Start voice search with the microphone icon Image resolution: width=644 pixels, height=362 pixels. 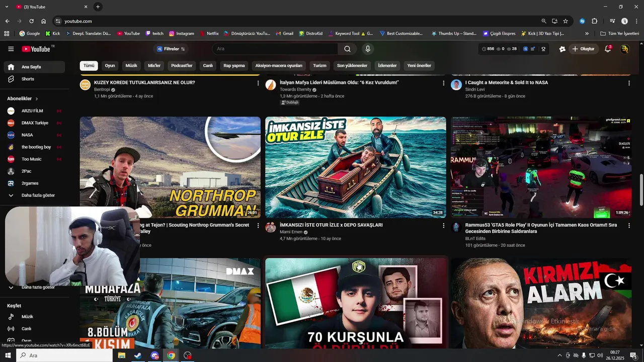pyautogui.click(x=368, y=49)
